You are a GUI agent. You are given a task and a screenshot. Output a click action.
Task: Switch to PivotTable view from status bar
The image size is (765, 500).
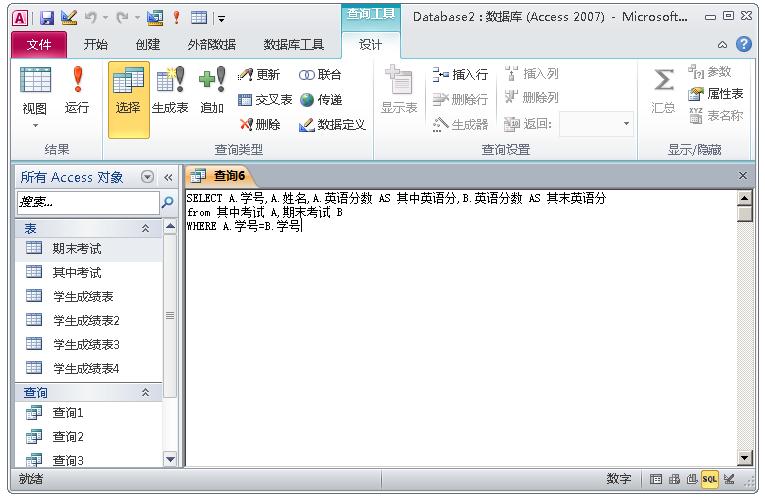pyautogui.click(x=674, y=480)
